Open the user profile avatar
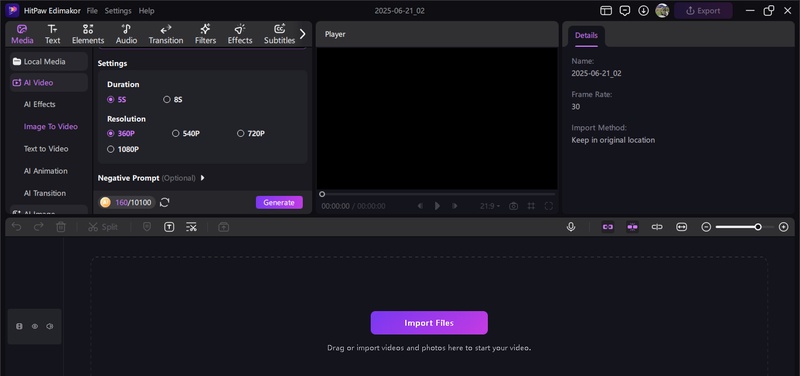 pyautogui.click(x=662, y=11)
